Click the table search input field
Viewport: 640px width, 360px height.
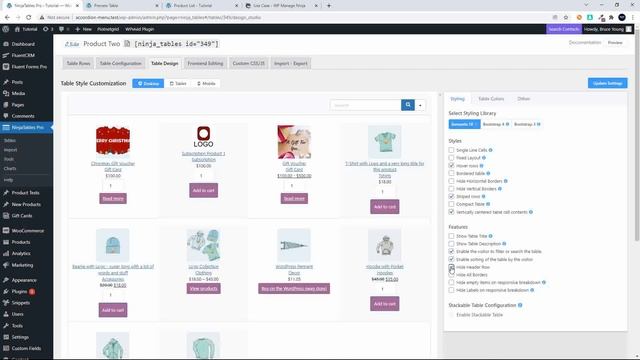pos(366,105)
